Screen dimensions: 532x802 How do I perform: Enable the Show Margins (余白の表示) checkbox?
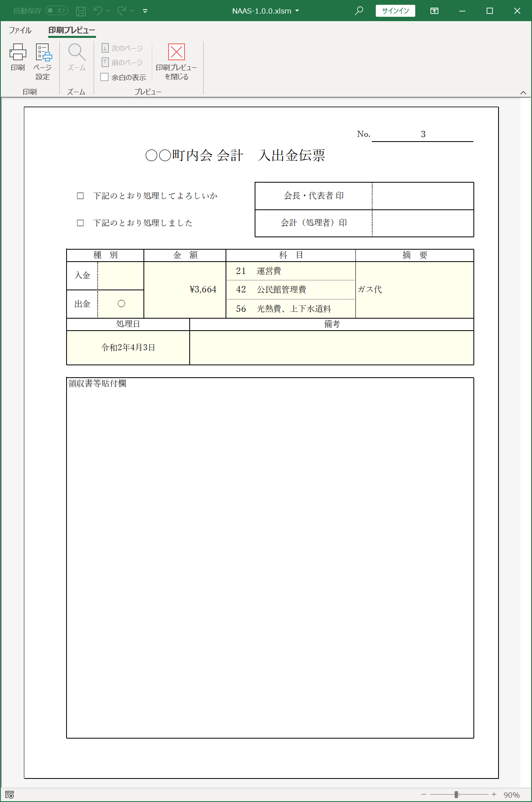105,77
